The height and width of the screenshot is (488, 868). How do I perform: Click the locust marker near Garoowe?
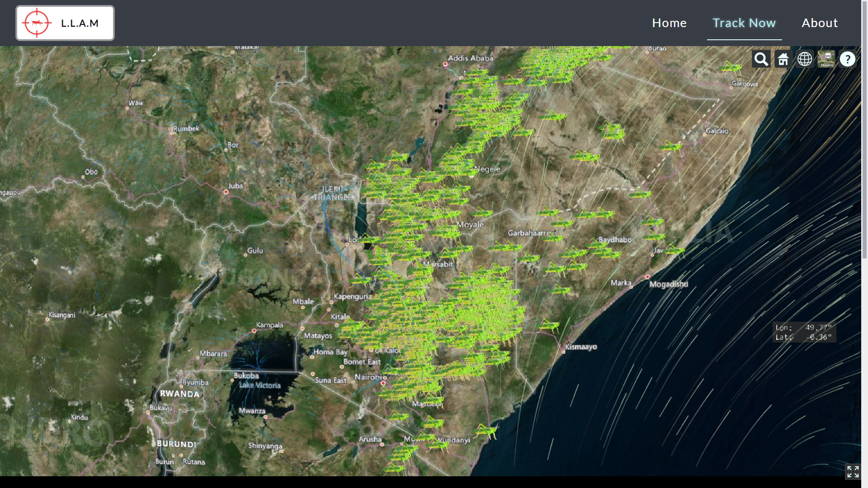(731, 68)
